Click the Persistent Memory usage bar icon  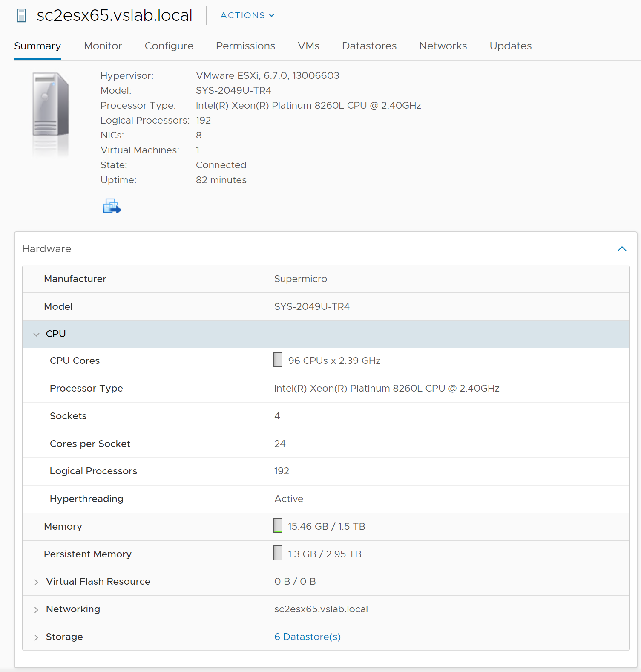click(x=278, y=553)
